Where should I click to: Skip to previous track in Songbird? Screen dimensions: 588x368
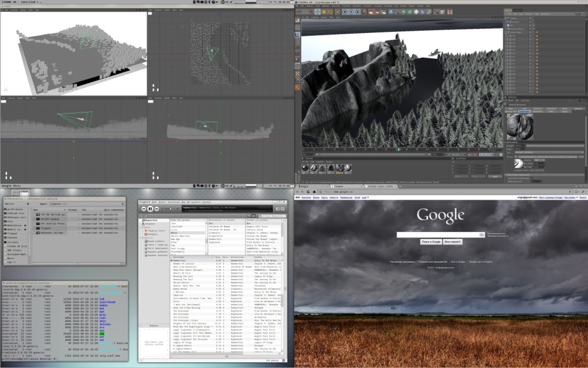[143, 209]
